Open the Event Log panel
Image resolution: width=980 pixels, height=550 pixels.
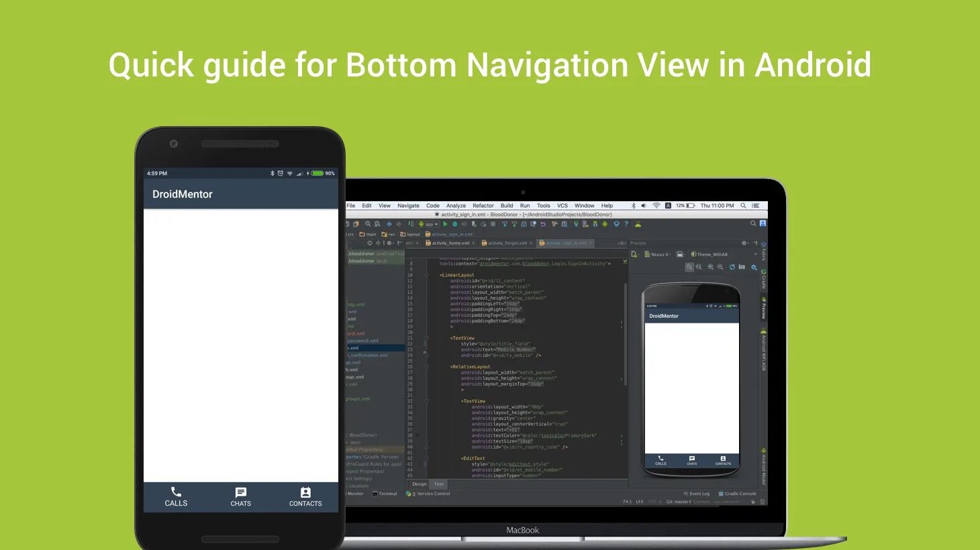697,494
